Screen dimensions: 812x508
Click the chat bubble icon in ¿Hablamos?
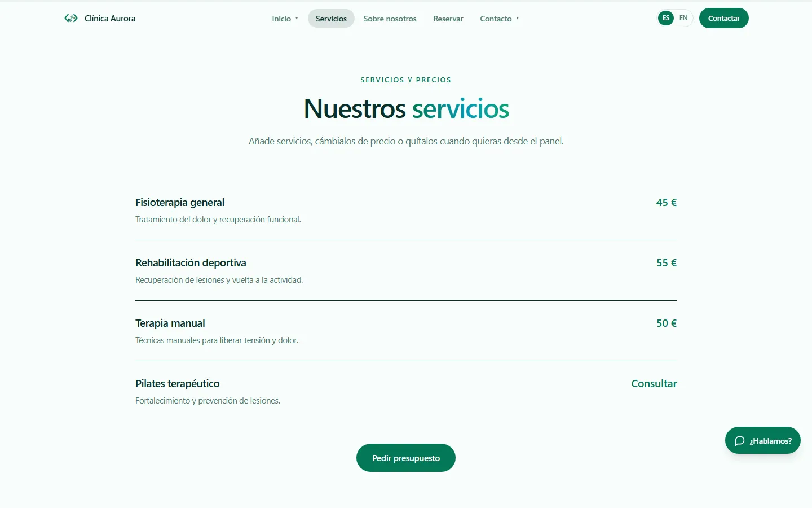tap(740, 441)
